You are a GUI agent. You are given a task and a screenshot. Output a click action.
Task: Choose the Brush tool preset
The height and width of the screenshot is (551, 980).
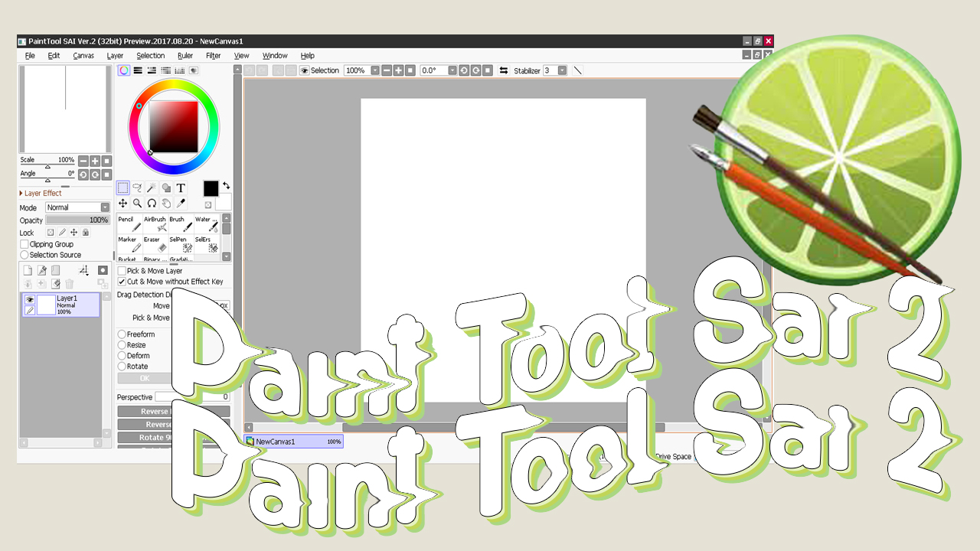pyautogui.click(x=181, y=223)
